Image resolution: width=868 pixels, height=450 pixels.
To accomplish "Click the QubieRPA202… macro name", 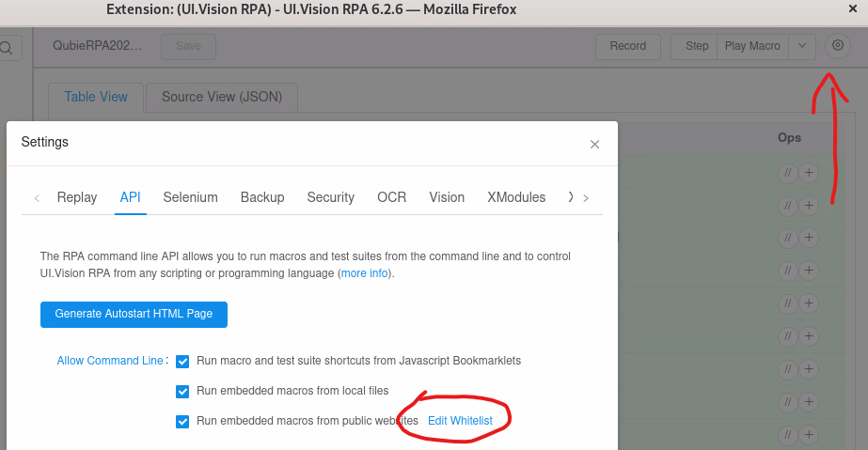I will point(98,46).
